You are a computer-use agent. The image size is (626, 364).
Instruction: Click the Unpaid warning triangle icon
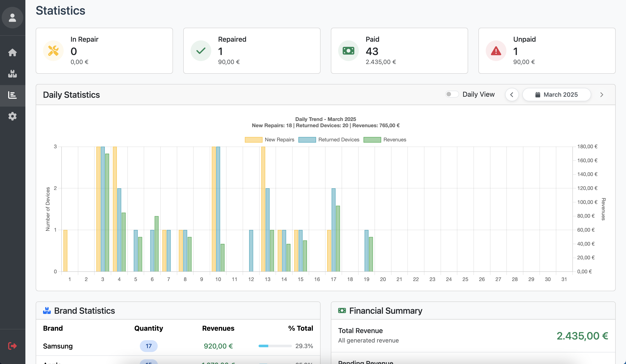pos(496,51)
